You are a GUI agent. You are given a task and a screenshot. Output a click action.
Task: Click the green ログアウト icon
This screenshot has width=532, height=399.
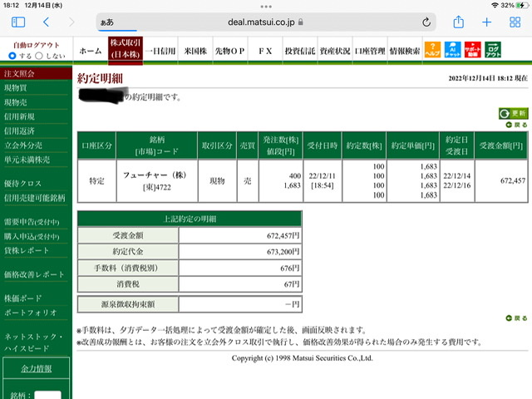point(493,50)
